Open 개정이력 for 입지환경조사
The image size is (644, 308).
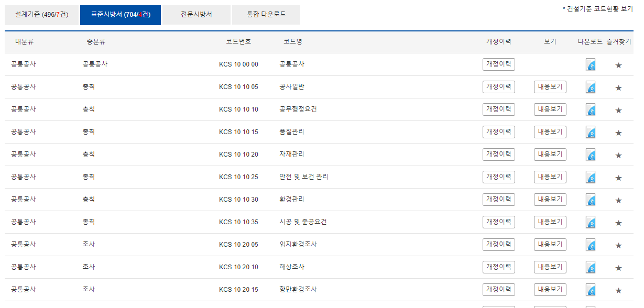[x=499, y=245]
